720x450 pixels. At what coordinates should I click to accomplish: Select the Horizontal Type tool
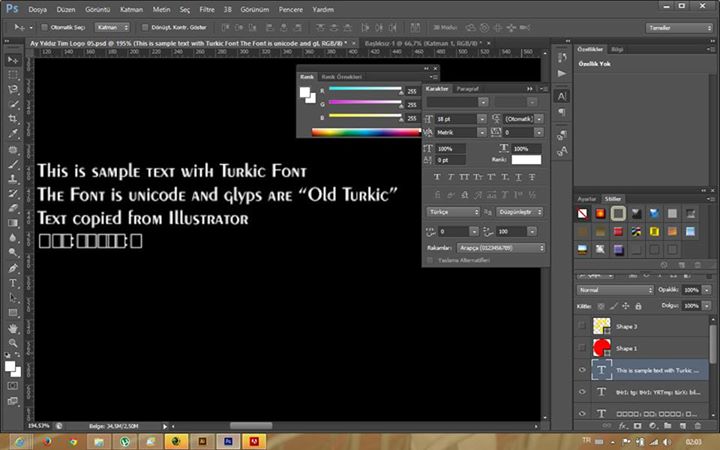13,283
